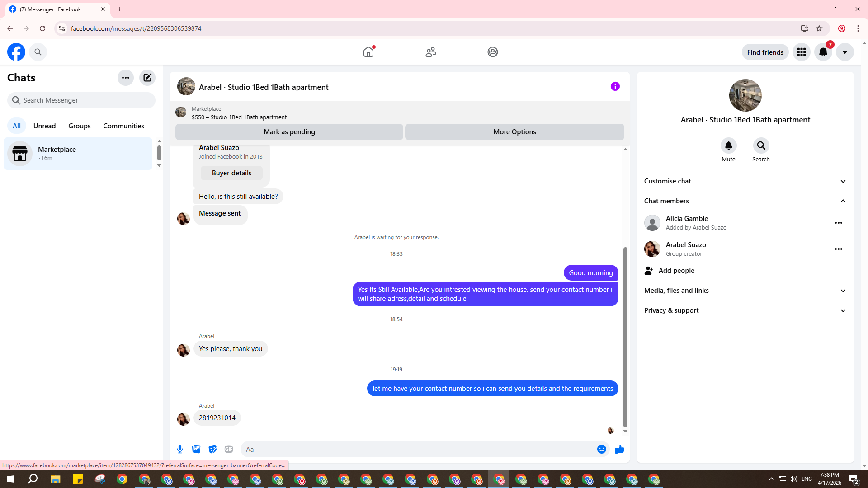This screenshot has width=868, height=488.
Task: Open the notifications bell with badge
Action: point(823,52)
